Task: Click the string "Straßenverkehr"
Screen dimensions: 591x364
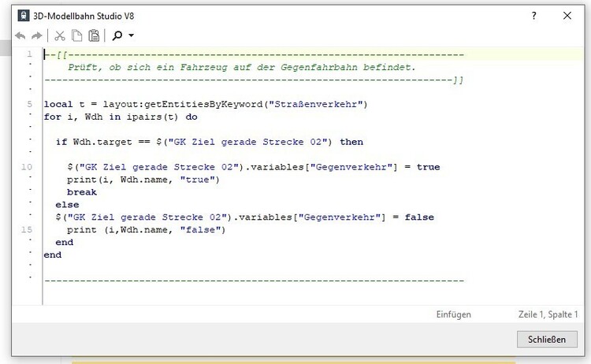Action: click(315, 104)
